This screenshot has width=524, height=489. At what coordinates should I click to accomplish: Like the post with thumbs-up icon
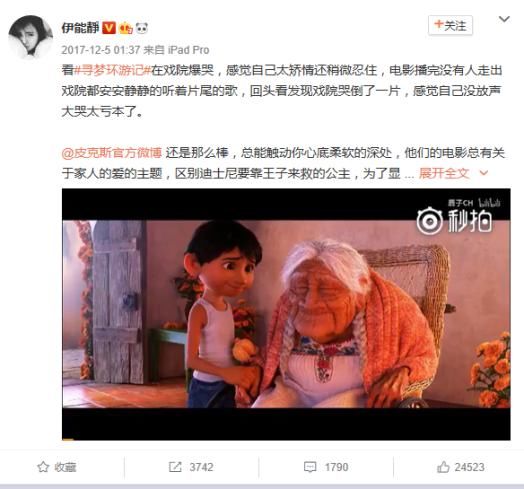tap(443, 467)
